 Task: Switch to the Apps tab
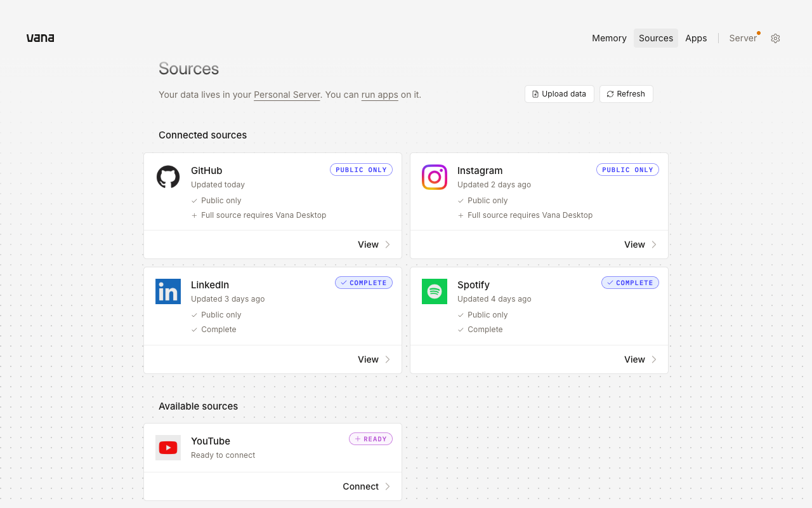[696, 38]
